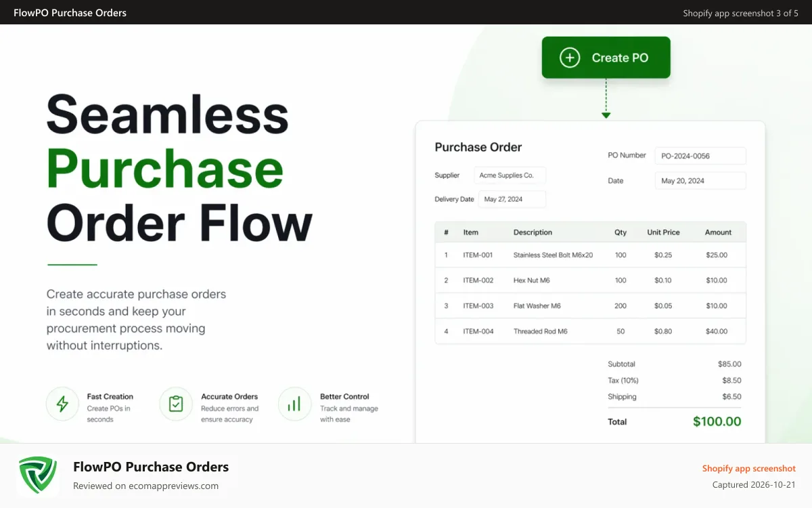Click the FlowPO green shield logo

(38, 475)
